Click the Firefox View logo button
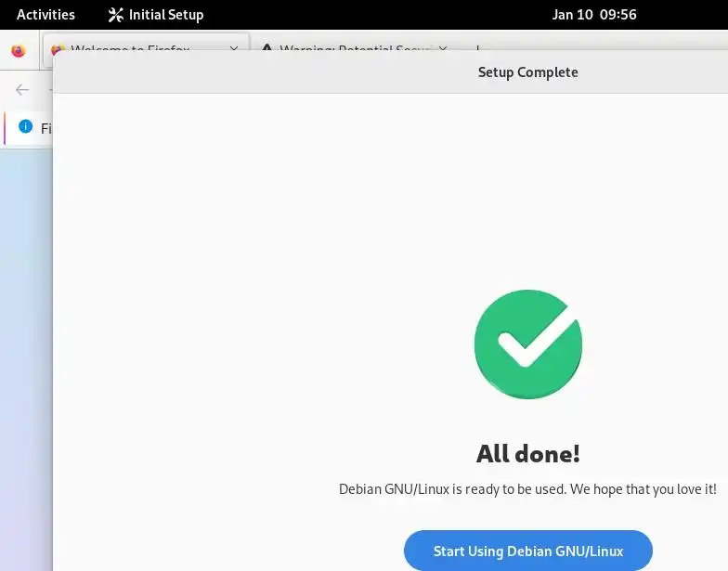Viewport: 728px width, 571px height. [x=19, y=50]
